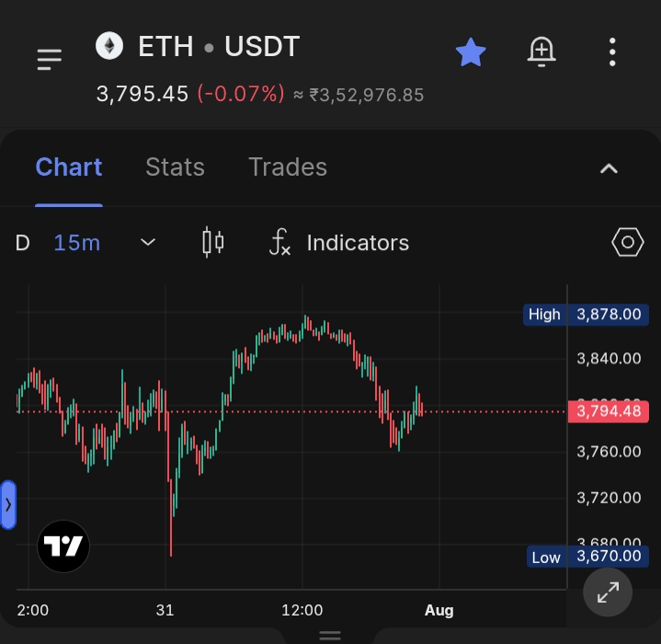Select the Chart tab
The width and height of the screenshot is (661, 644).
pos(69,167)
